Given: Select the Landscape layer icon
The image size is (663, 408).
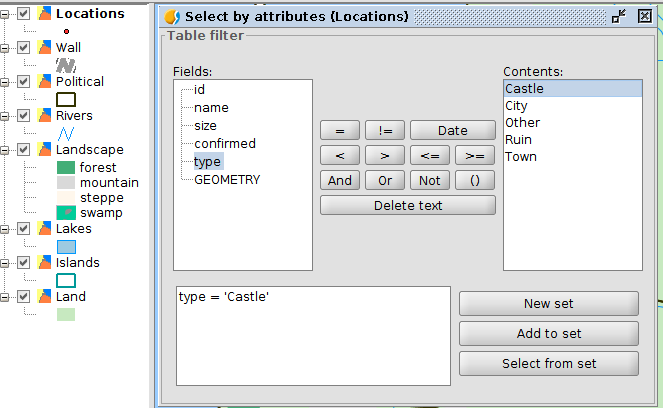Looking at the screenshot, I should [x=45, y=149].
